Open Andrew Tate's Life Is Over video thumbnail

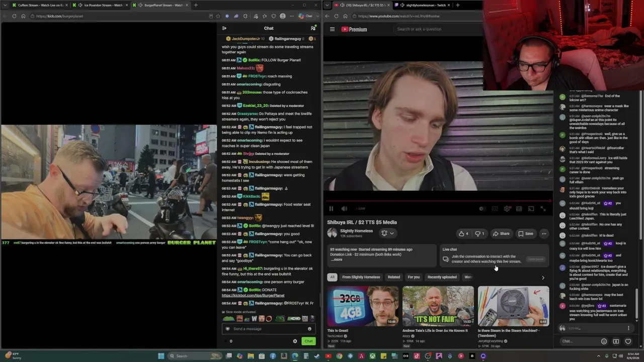click(438, 306)
